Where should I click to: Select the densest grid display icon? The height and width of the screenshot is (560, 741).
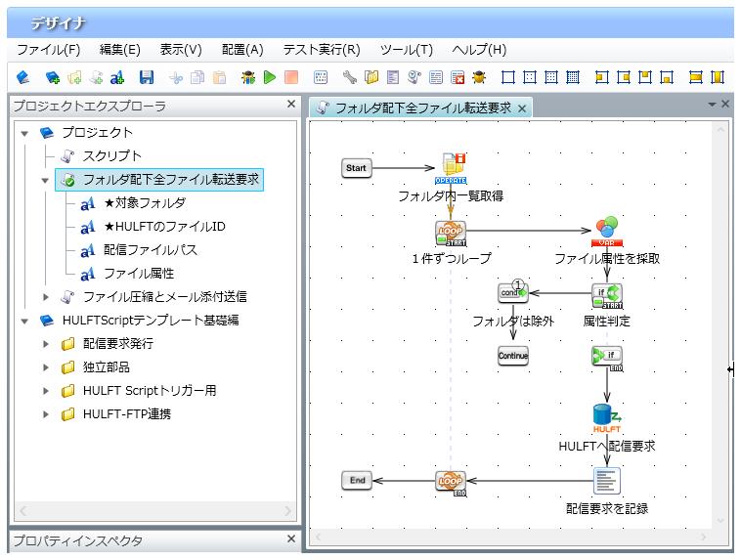tap(573, 77)
